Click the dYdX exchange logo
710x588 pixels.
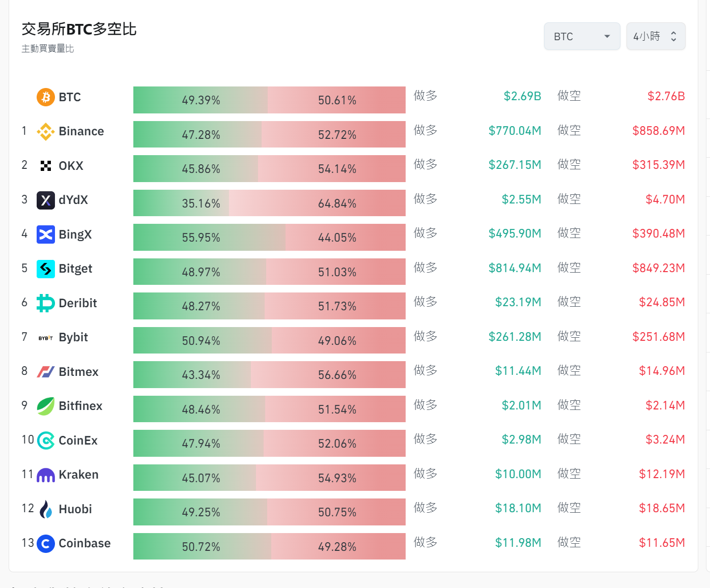pyautogui.click(x=46, y=200)
